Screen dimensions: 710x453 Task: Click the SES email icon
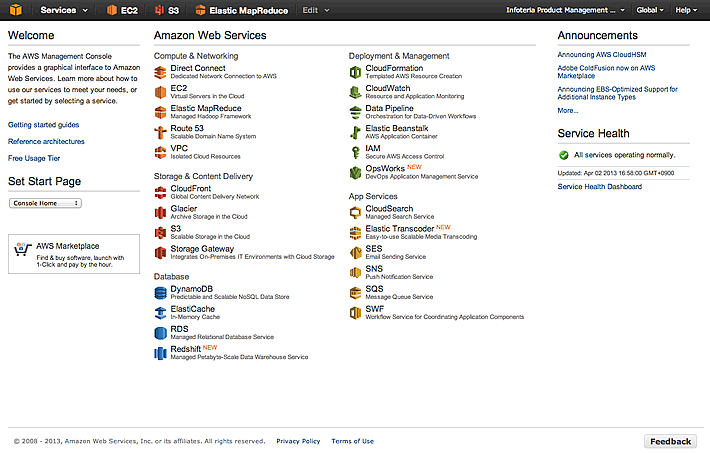[x=355, y=252]
